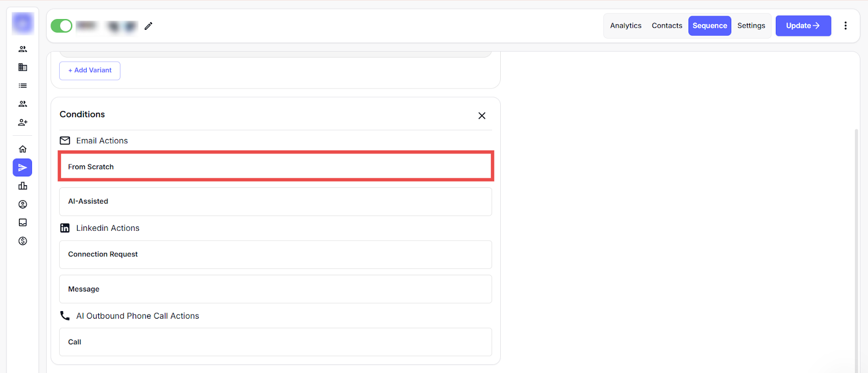Open the companies building icon in sidebar
This screenshot has width=868, height=373.
[x=23, y=67]
